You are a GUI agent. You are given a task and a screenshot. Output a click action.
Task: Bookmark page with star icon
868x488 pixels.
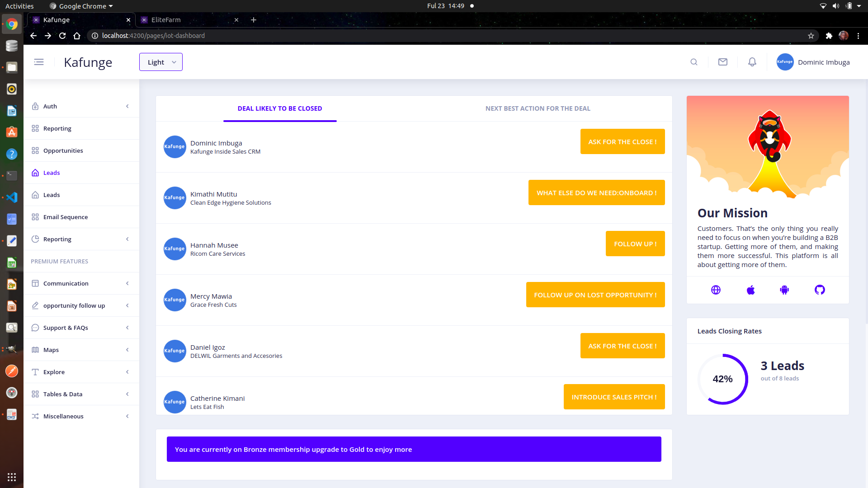pyautogui.click(x=811, y=36)
